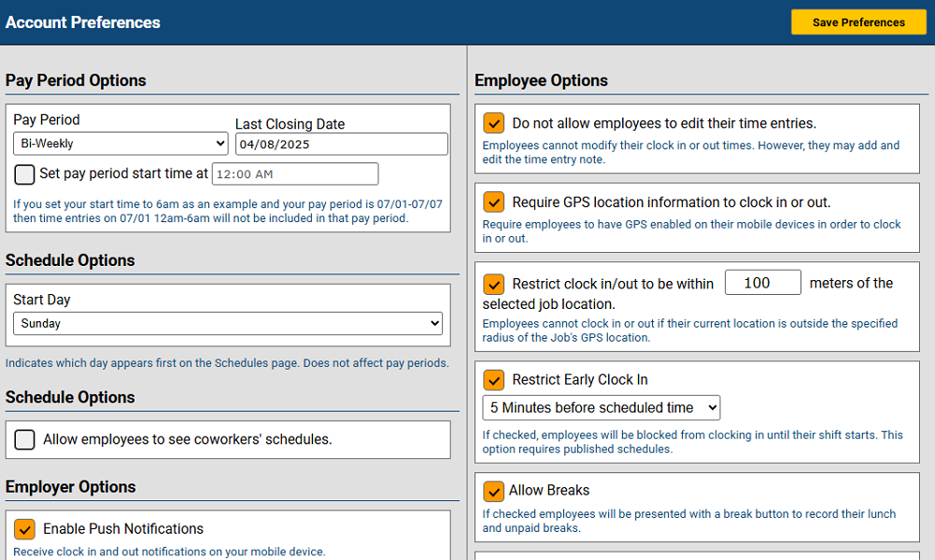Click help text about blocking early clock in
Viewport: 935px width, 560px height.
[x=693, y=442]
